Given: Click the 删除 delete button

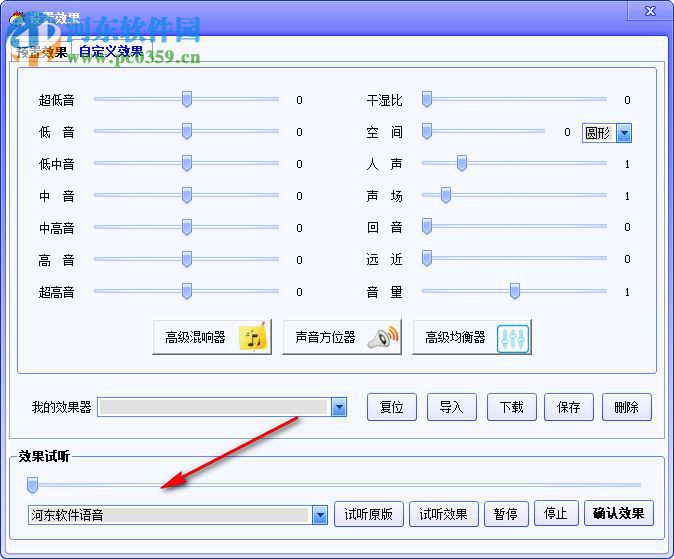Looking at the screenshot, I should point(627,407).
